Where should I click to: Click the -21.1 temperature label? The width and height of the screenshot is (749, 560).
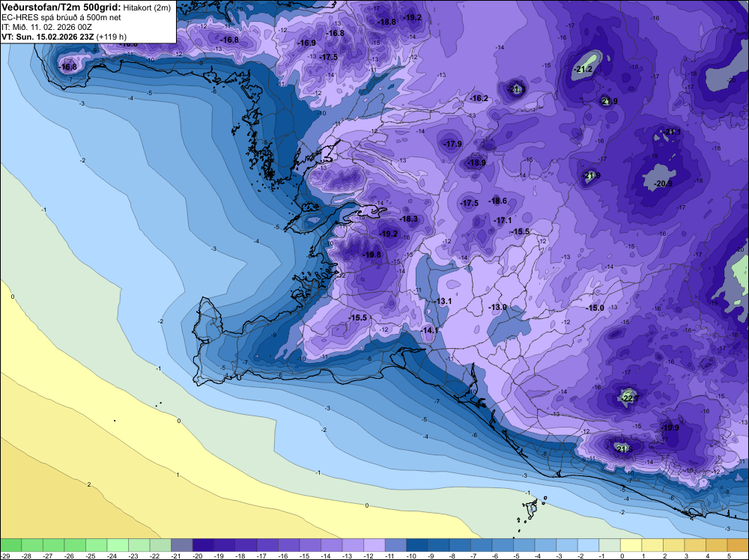coord(673,132)
